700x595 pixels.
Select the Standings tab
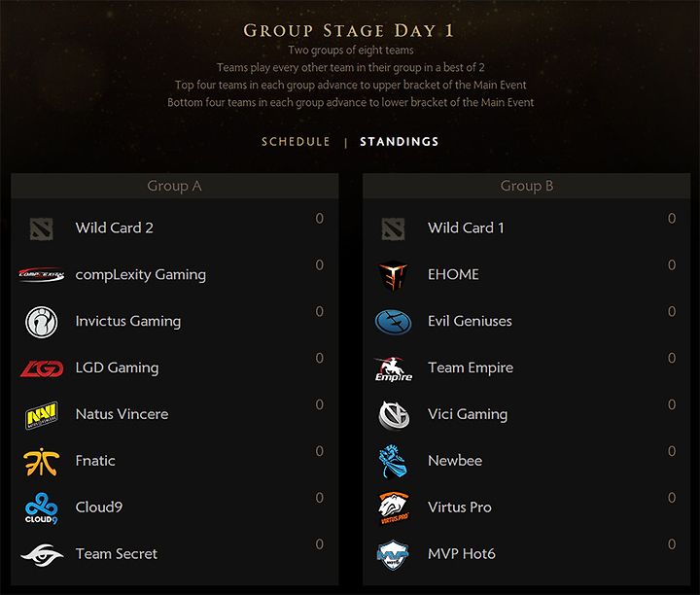tap(400, 142)
